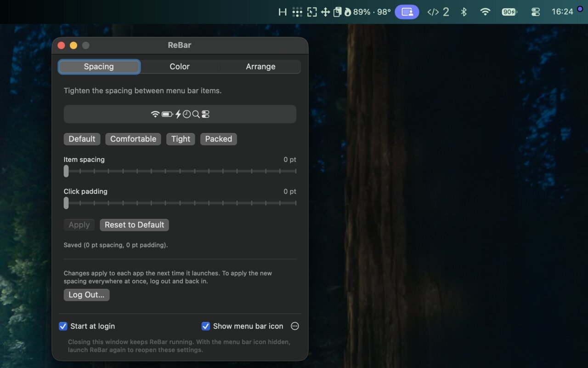Toggle the Show menu bar icon checkbox

206,326
